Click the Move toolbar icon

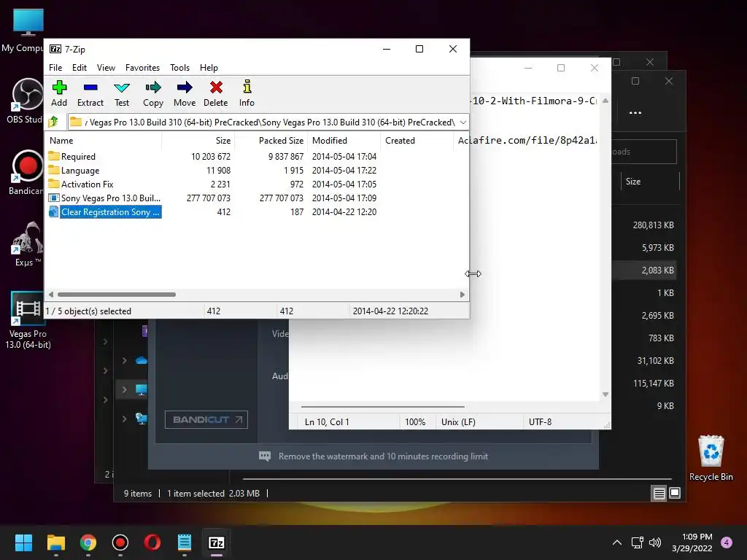[x=185, y=93]
